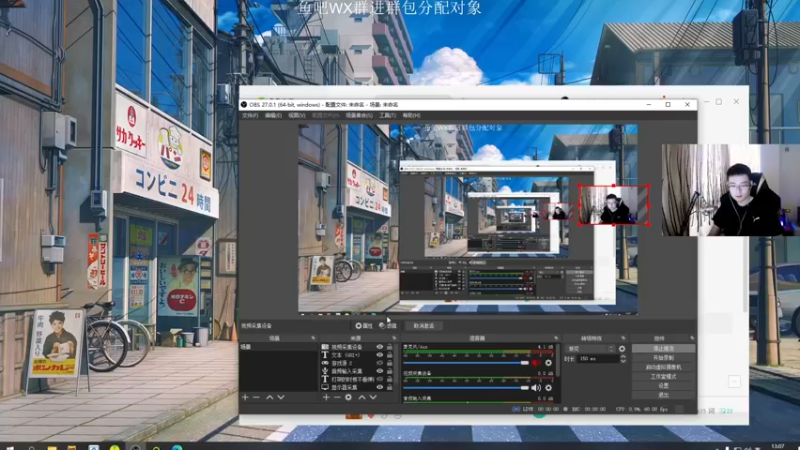Open source properties gear below sources list
The image size is (800, 450).
click(348, 397)
